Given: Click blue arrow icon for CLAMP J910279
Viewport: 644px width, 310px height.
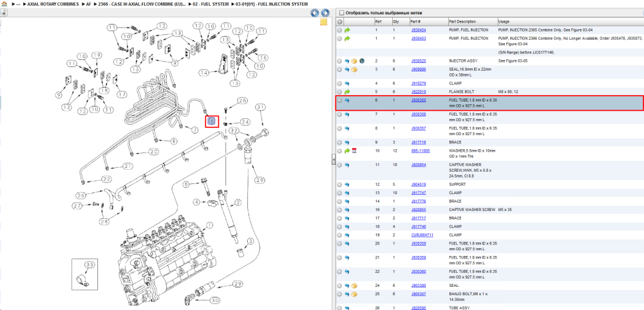Looking at the screenshot, I should tap(347, 83).
